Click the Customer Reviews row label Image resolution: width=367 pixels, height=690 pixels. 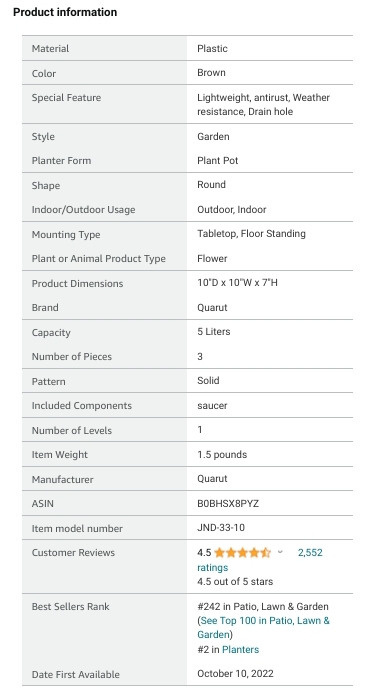click(x=73, y=552)
